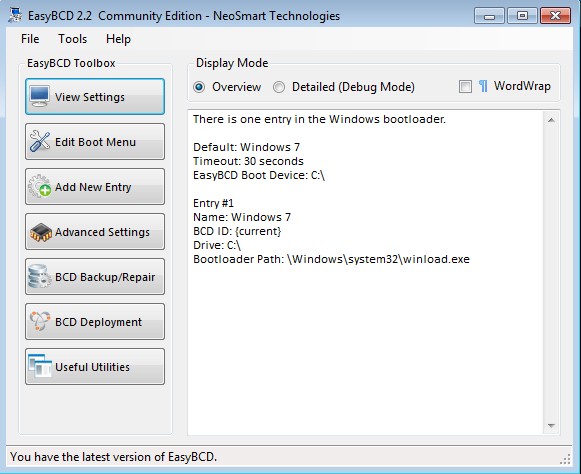Open the Tools menu

pos(72,39)
